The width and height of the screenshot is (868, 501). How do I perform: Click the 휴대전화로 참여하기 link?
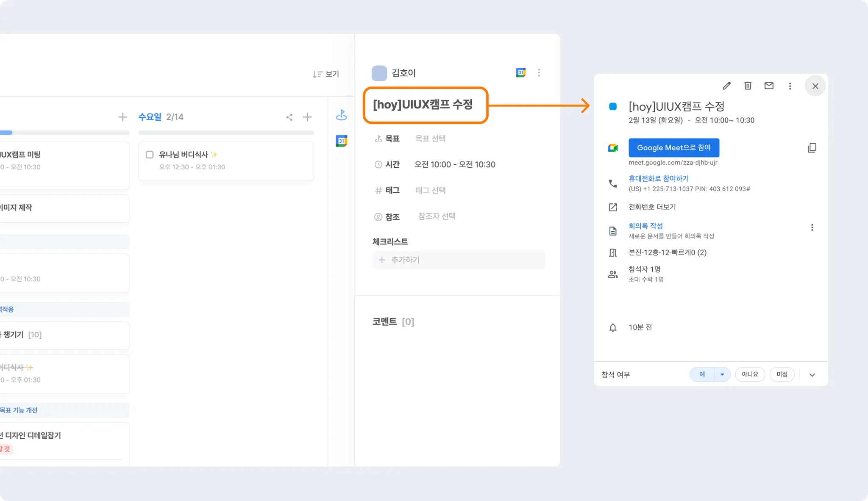tap(658, 179)
